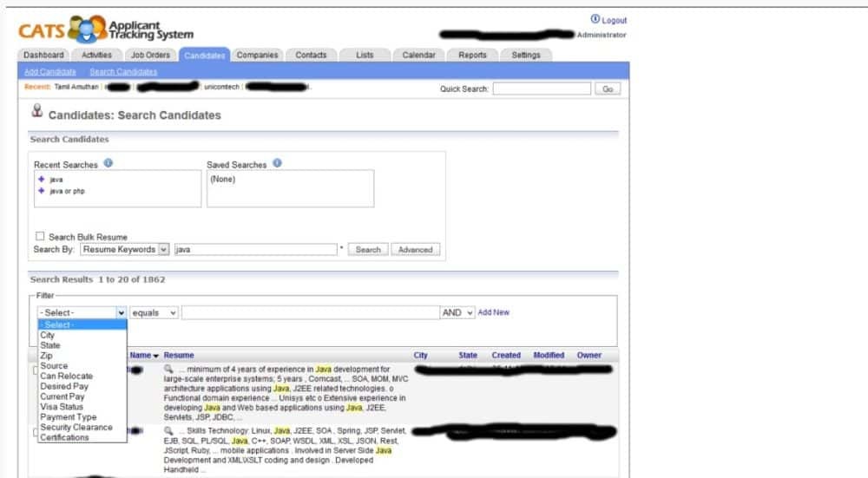Expand the AND logical operator dropdown
This screenshot has width=868, height=478.
(457, 312)
